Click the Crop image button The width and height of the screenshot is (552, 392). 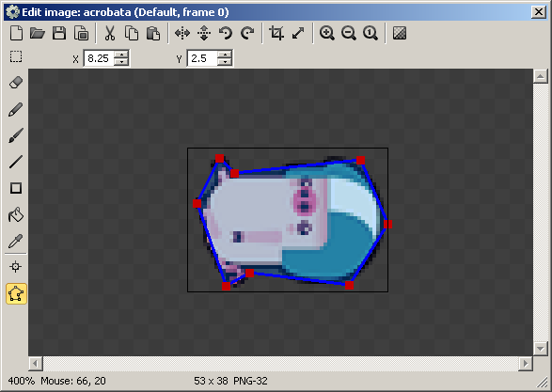(276, 33)
